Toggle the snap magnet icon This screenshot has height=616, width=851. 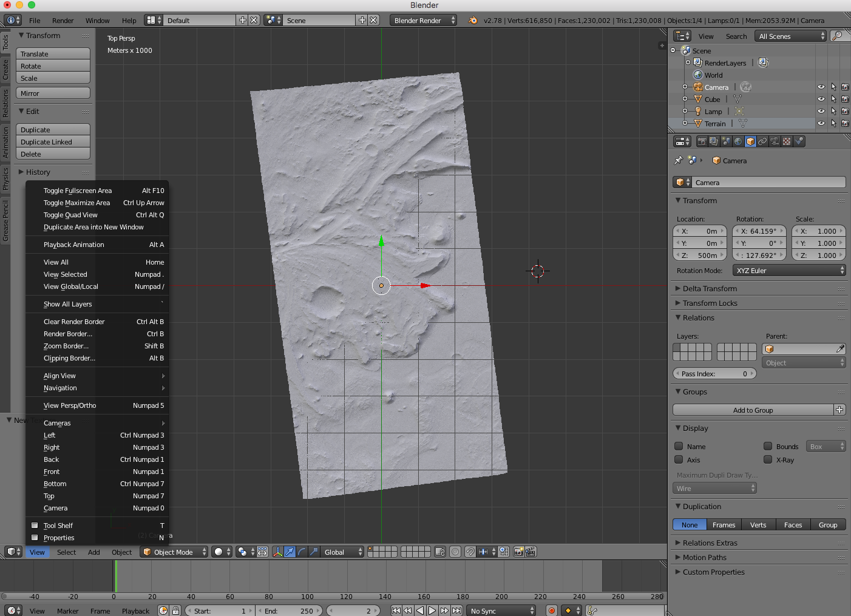point(470,552)
